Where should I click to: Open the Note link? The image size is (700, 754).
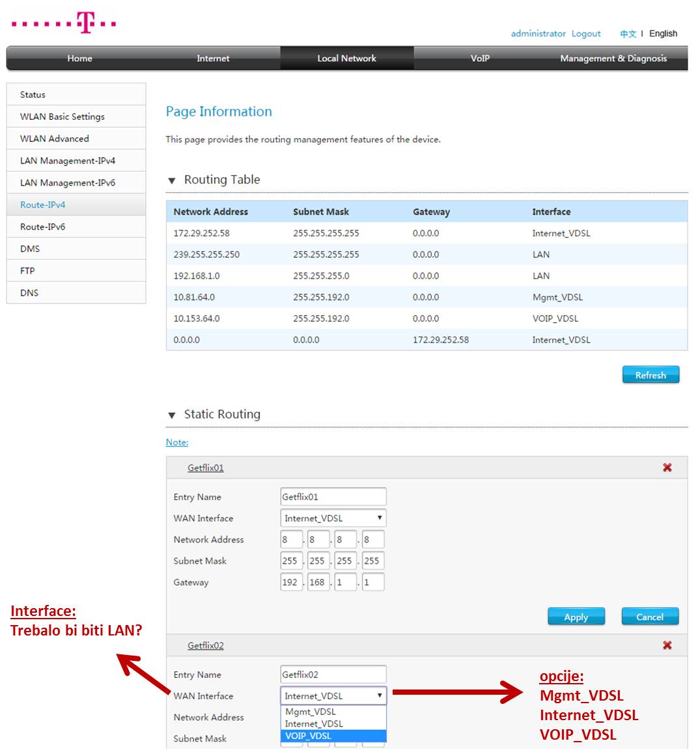point(177,442)
